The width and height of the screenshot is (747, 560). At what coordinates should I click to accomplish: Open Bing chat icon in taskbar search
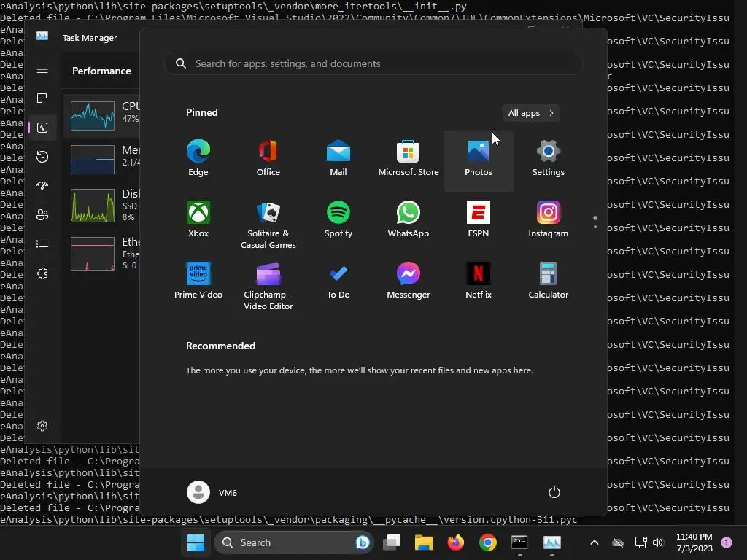362,542
